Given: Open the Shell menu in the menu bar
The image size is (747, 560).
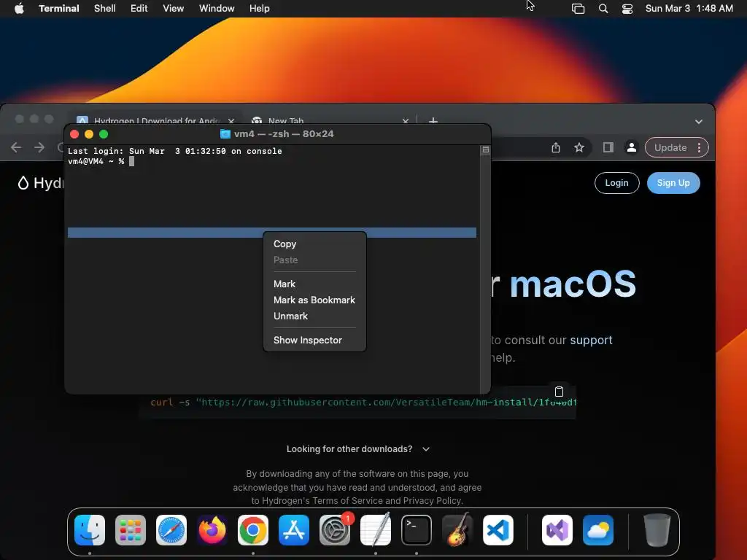Looking at the screenshot, I should click(105, 8).
